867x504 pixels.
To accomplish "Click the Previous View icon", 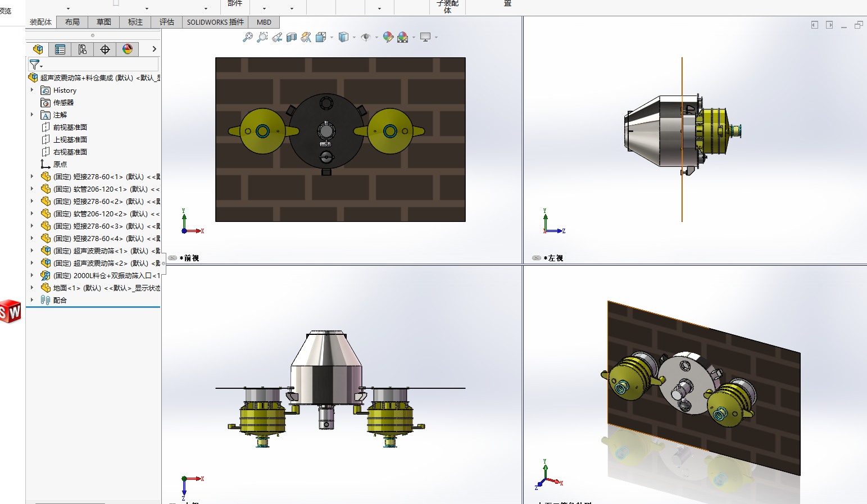I will 277,37.
